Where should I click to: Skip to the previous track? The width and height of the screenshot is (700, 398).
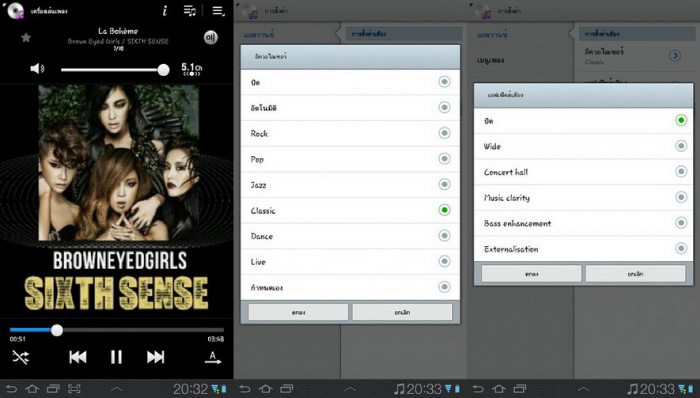point(78,357)
